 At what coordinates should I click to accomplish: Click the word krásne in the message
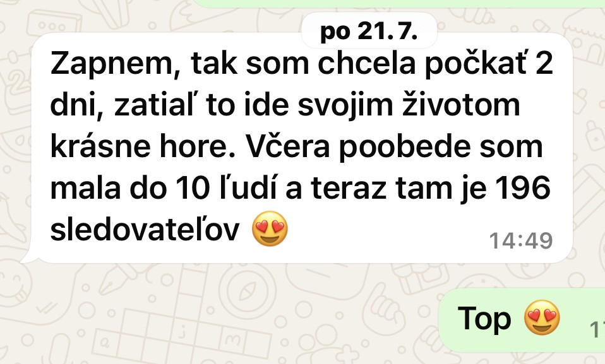[x=100, y=146]
